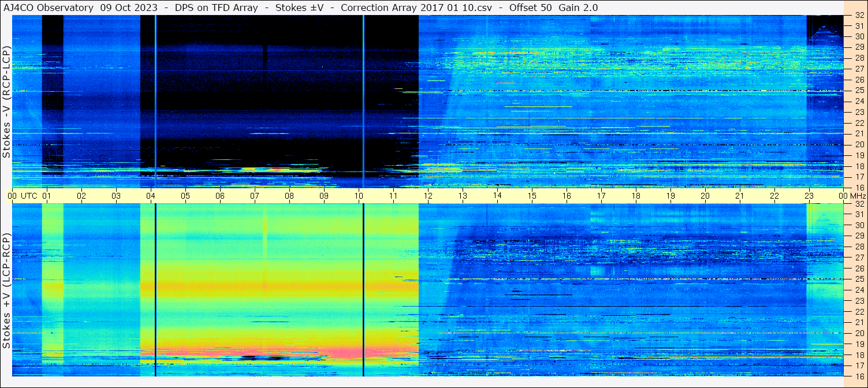Viewport: 868px width, 388px height.
Task: Select the 32 MHz label in Stokes +V panel
Action: click(859, 204)
